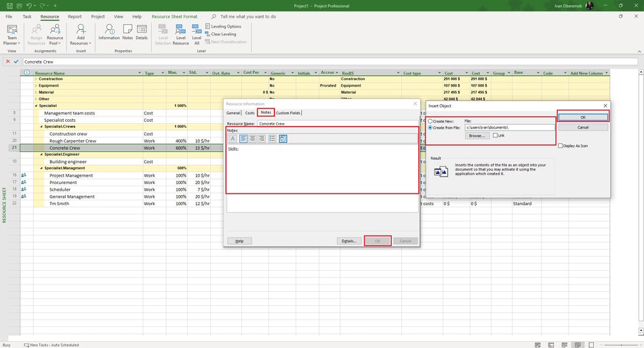Image resolution: width=644 pixels, height=348 pixels.
Task: Open the Add New Column dropdown
Action: click(x=606, y=73)
